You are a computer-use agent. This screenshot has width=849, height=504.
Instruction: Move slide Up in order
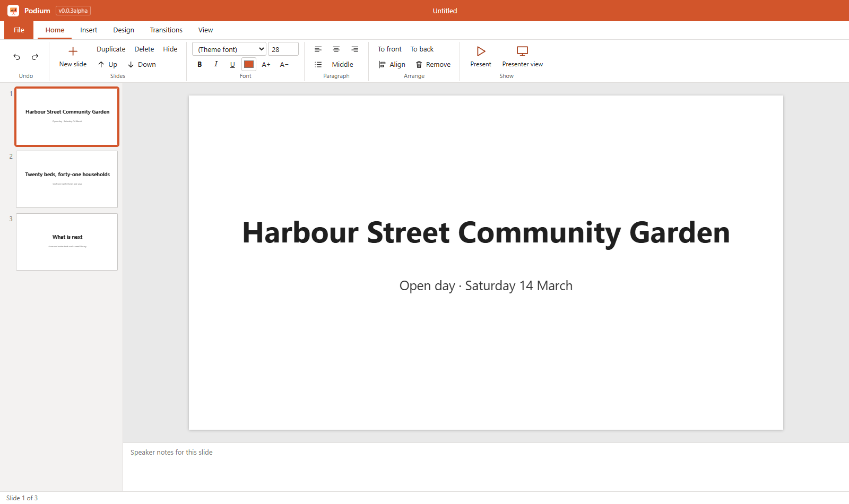pos(108,64)
